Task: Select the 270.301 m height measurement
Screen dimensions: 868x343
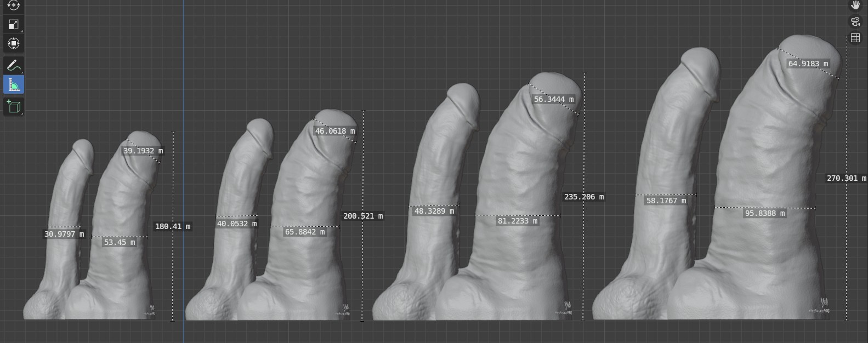Action: (847, 178)
